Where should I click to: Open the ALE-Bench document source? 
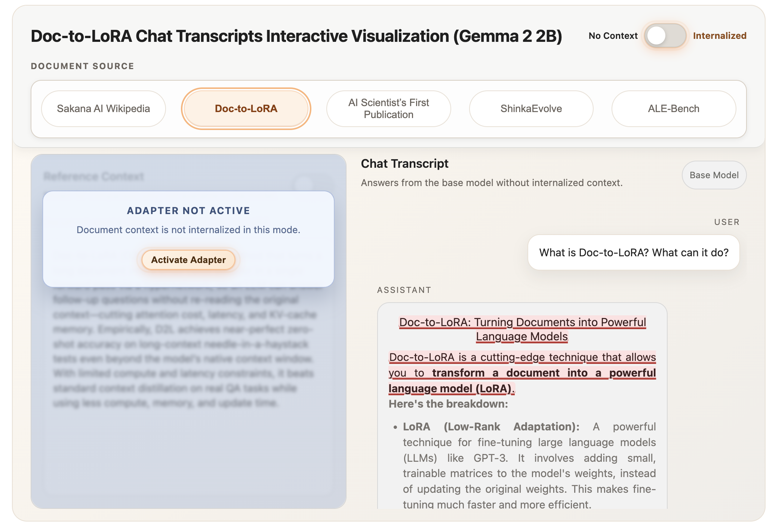tap(673, 108)
